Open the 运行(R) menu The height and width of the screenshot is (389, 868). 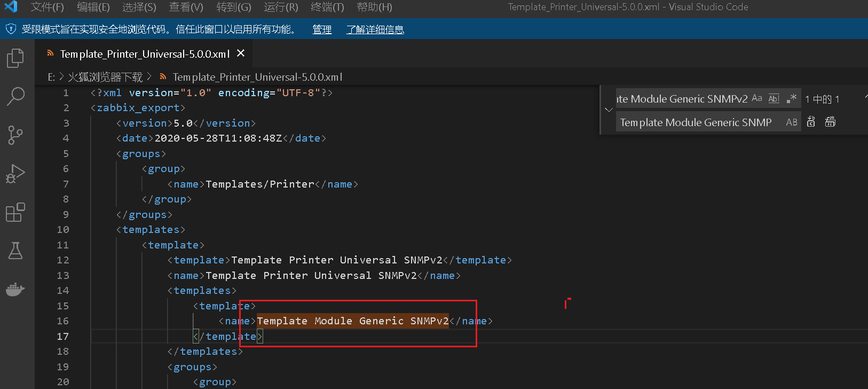281,7
